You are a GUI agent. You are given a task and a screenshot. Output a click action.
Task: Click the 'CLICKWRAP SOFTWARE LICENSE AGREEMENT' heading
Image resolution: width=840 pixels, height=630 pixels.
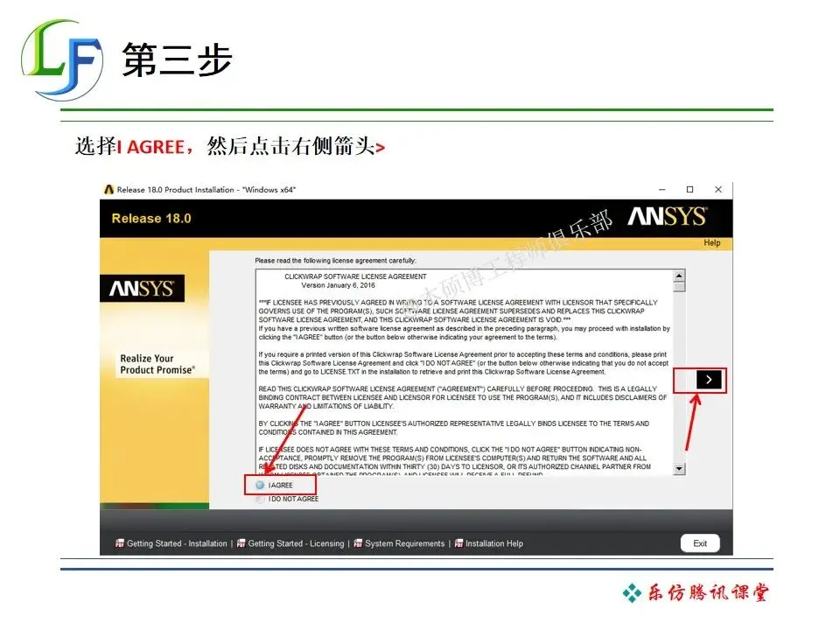pyautogui.click(x=355, y=276)
